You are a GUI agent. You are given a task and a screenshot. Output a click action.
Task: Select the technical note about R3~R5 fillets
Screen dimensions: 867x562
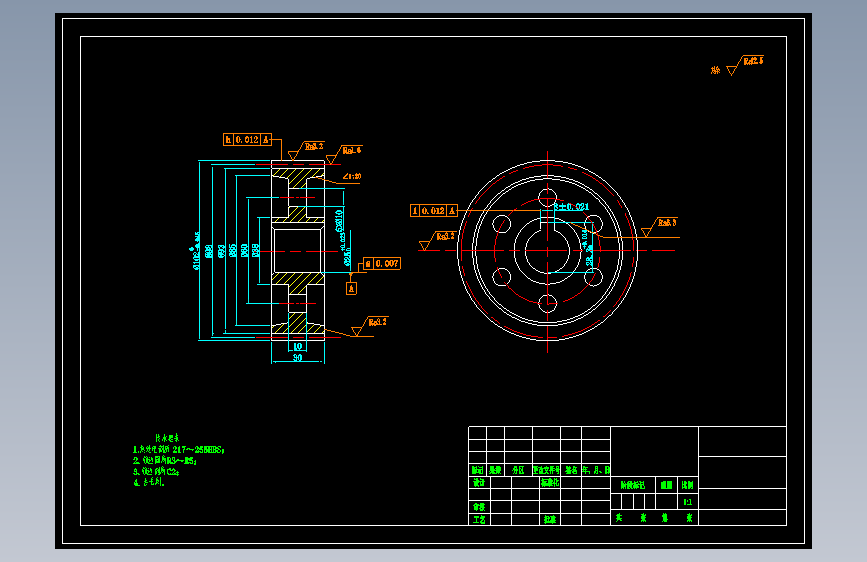click(x=165, y=460)
